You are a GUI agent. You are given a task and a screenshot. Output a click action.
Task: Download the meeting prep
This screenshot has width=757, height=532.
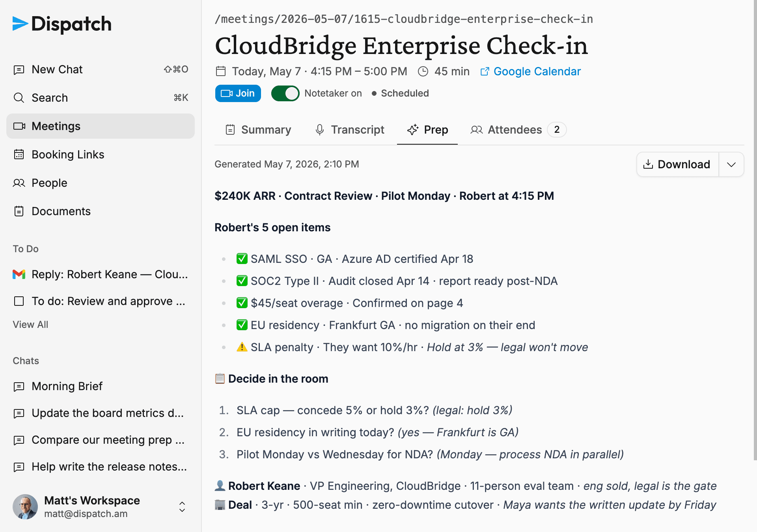677,164
